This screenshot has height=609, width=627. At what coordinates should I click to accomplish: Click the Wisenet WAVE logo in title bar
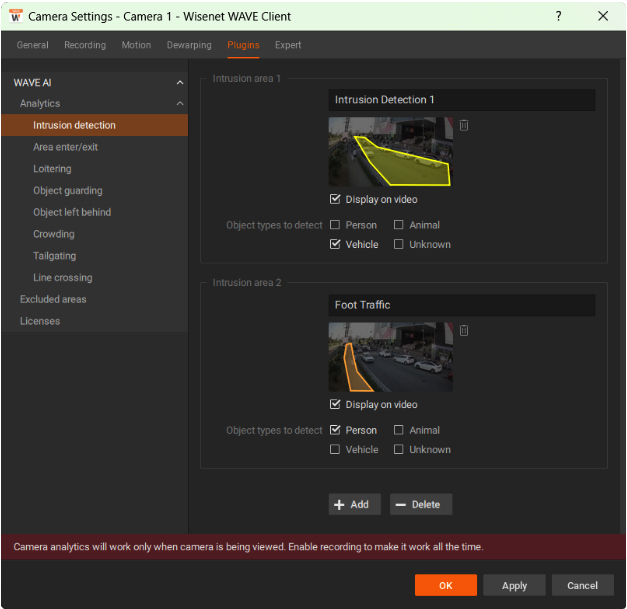[x=16, y=16]
